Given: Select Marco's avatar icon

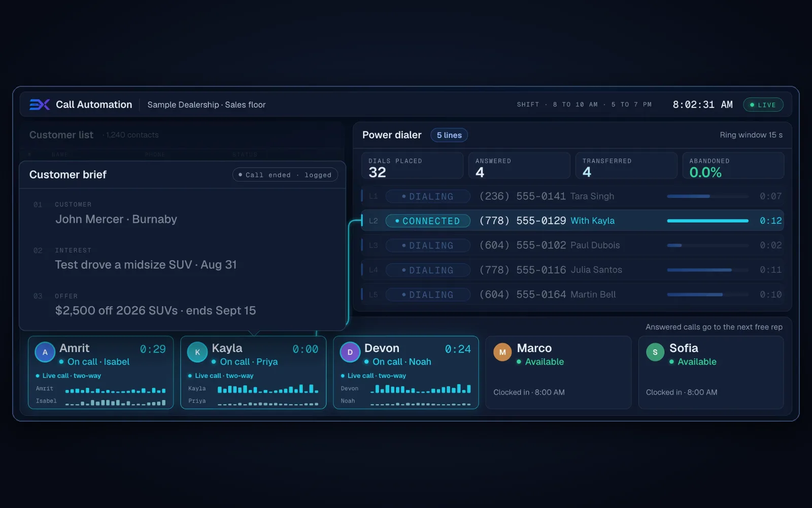Looking at the screenshot, I should 502,352.
